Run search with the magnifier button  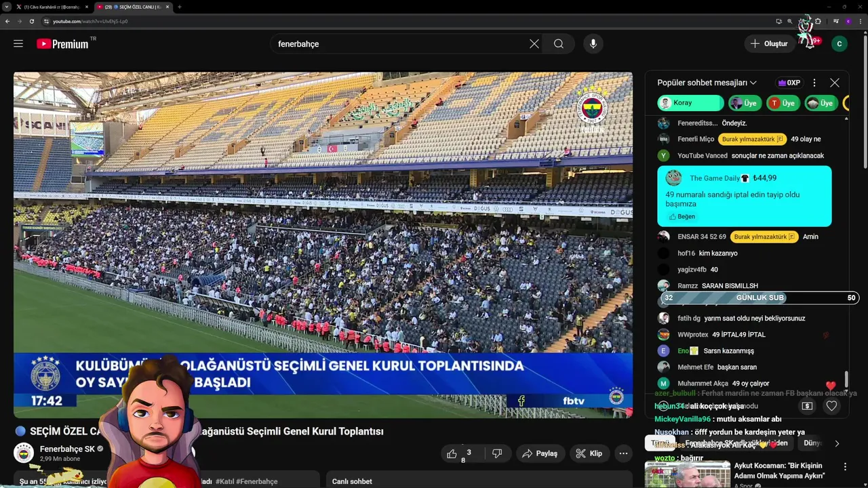pyautogui.click(x=559, y=43)
